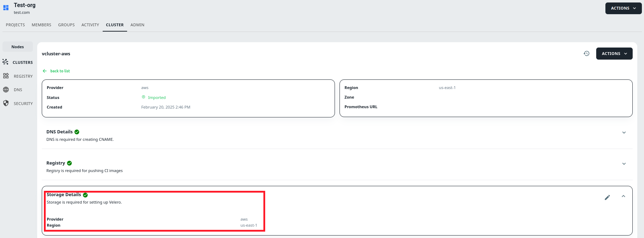Click the aws value in Storage Details
Screen dimensions: 644x238
click(244, 219)
